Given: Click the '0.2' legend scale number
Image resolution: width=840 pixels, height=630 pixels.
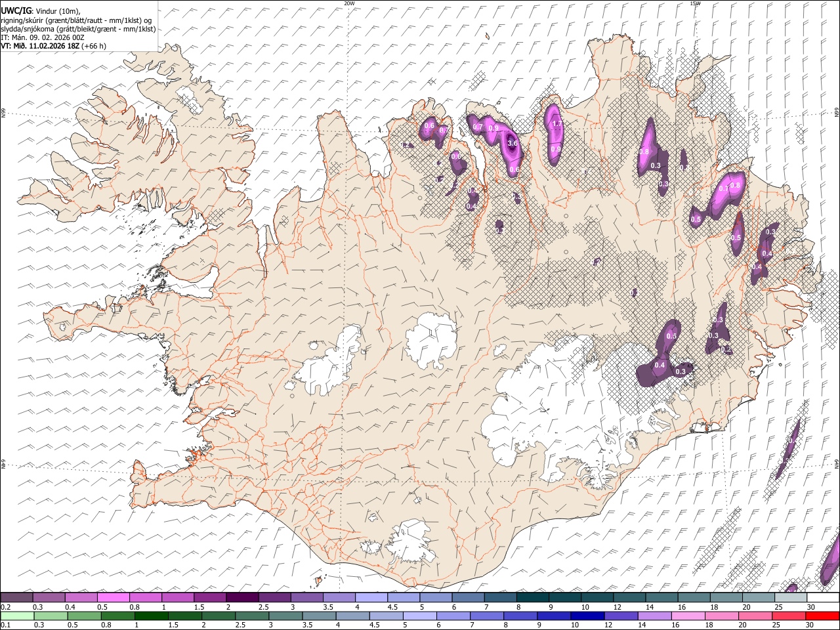Looking at the screenshot, I should (5, 607).
